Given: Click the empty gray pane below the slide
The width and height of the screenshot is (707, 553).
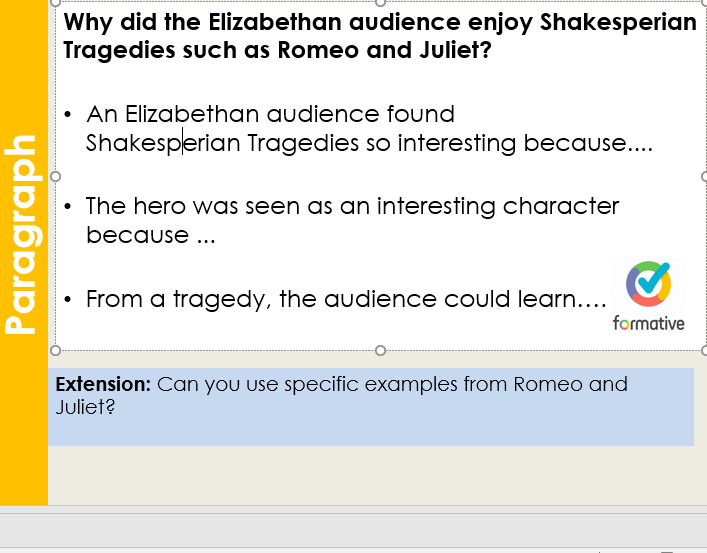Looking at the screenshot, I should tap(350, 527).
